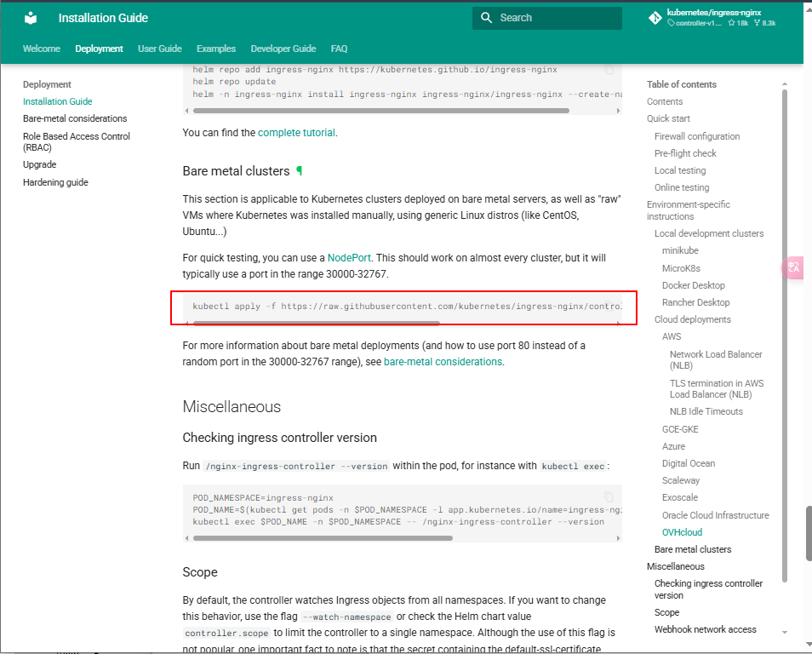This screenshot has height=654, width=812.
Task: Follow the bare-metal considerations inline link
Action: click(x=443, y=362)
